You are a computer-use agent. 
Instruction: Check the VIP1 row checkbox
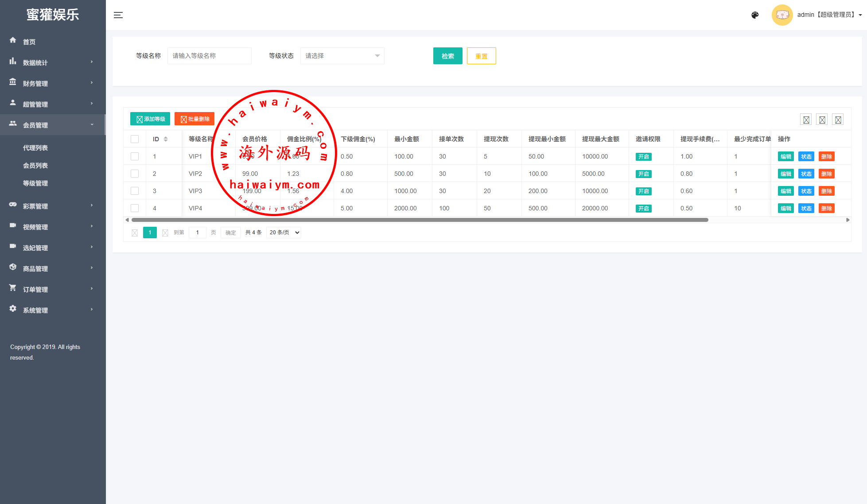pyautogui.click(x=135, y=156)
